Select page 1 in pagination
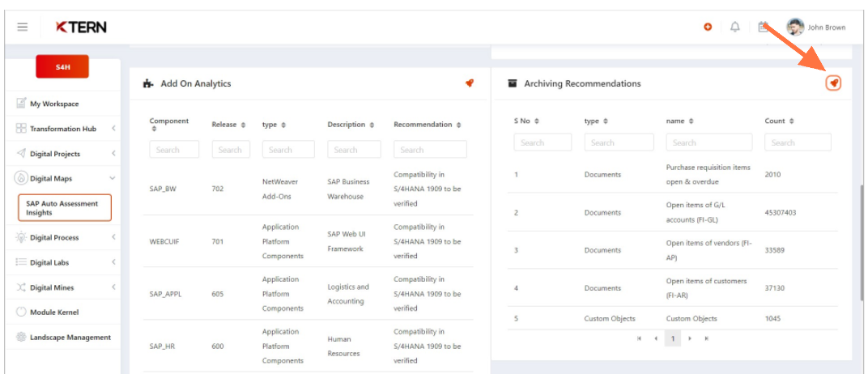 pyautogui.click(x=673, y=338)
